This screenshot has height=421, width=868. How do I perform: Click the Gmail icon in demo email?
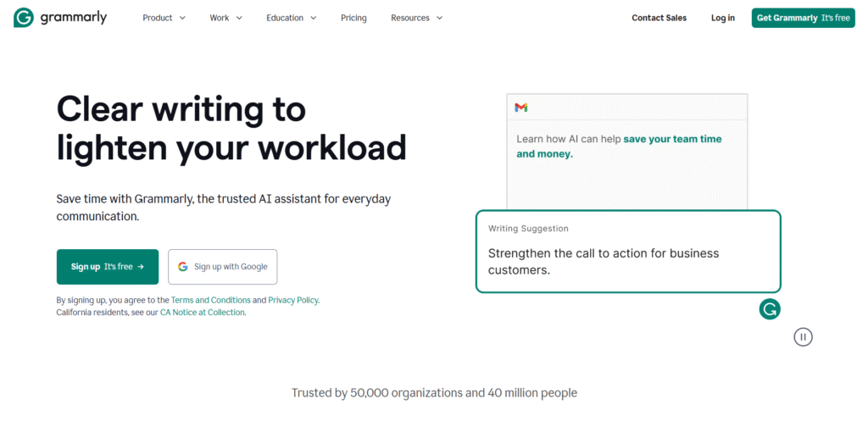point(521,108)
